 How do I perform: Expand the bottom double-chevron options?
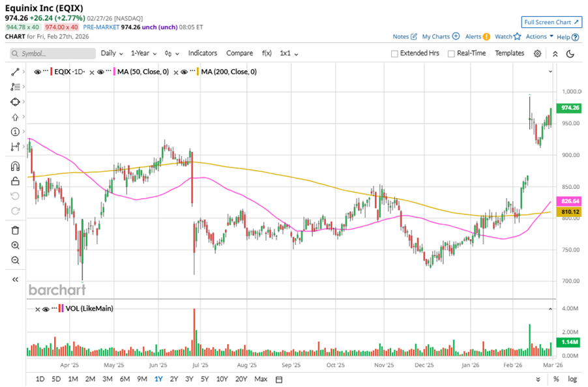tap(538, 379)
